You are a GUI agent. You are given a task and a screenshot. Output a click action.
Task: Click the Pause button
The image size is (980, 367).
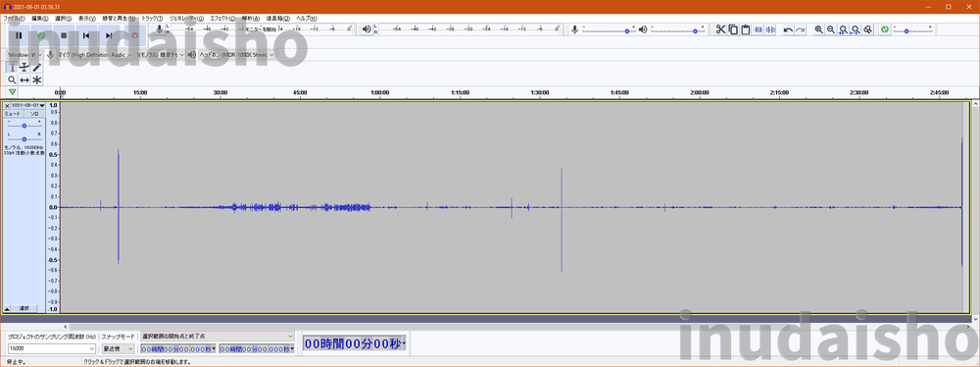[19, 35]
